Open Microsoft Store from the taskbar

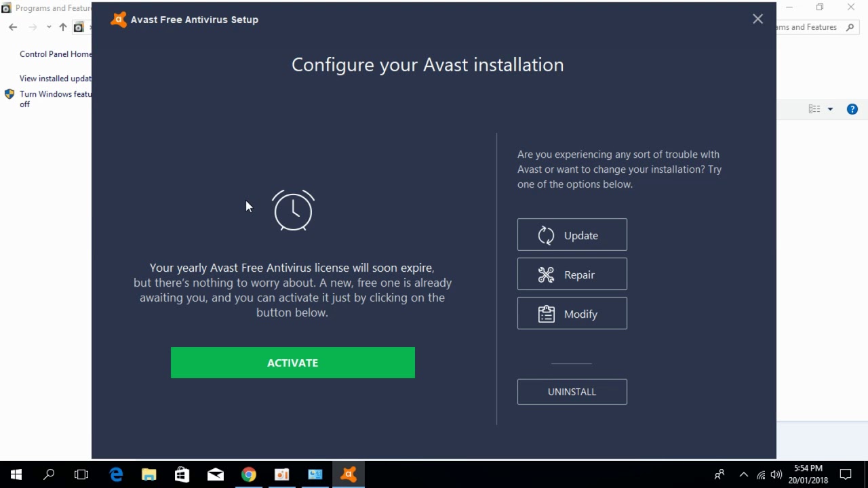coord(182,474)
